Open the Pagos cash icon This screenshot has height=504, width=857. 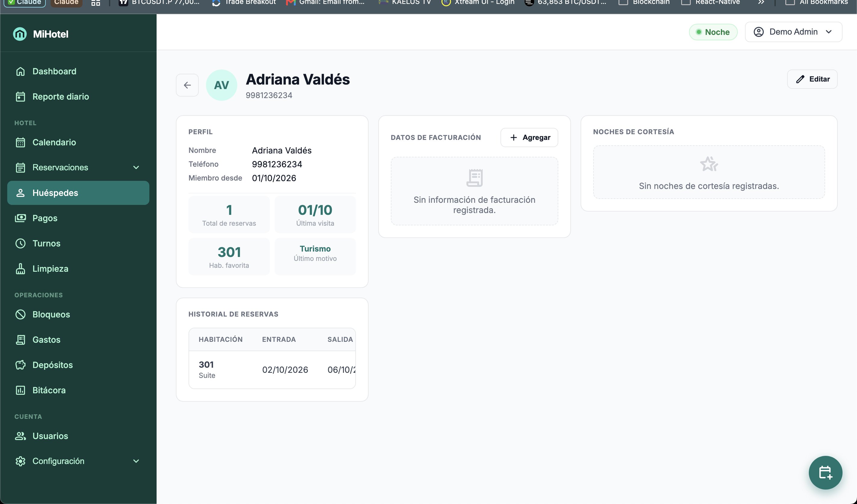tap(20, 218)
